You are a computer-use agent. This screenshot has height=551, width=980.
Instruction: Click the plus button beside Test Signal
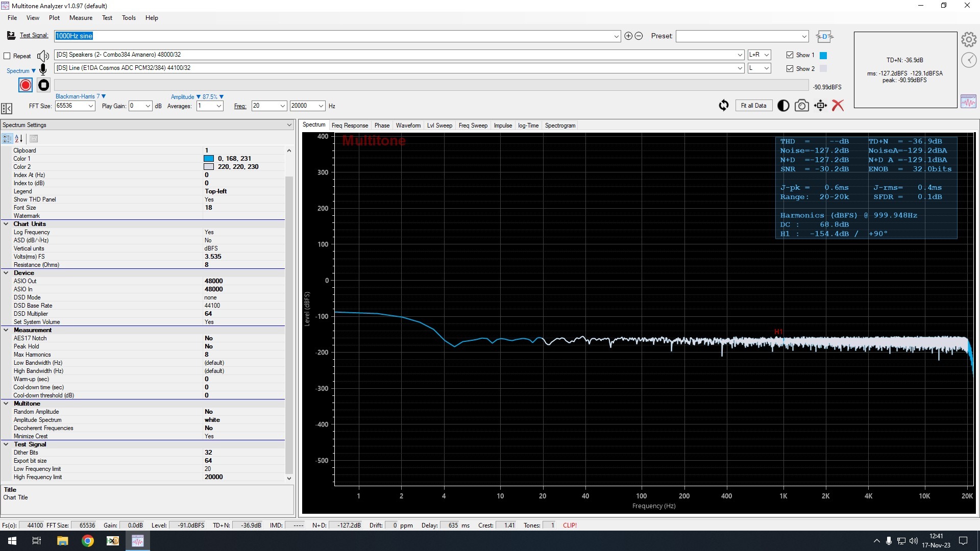pos(628,36)
